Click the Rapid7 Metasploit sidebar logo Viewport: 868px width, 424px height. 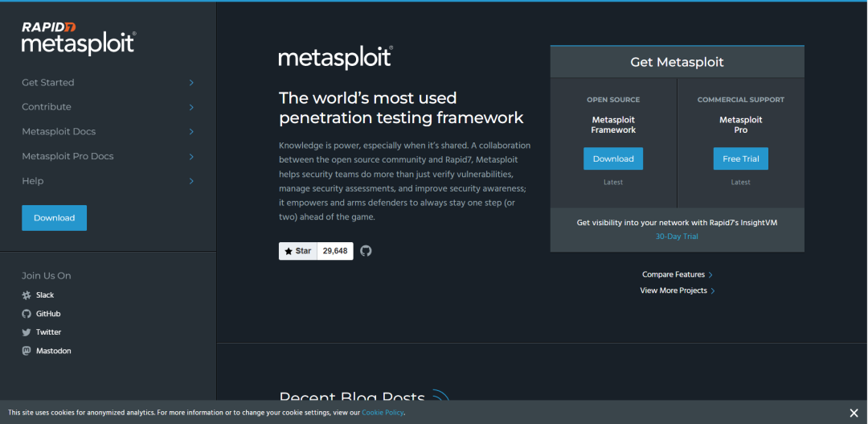tap(79, 39)
